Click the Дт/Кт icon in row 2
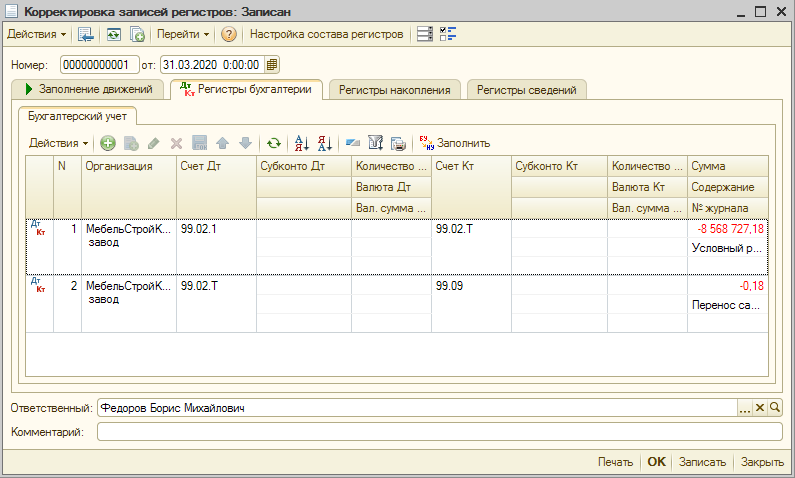 coord(38,285)
